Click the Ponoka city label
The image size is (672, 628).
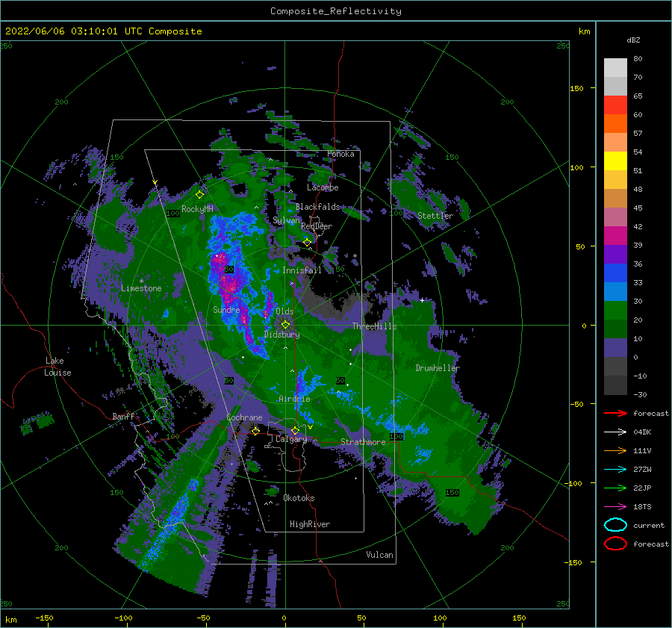pyautogui.click(x=340, y=155)
